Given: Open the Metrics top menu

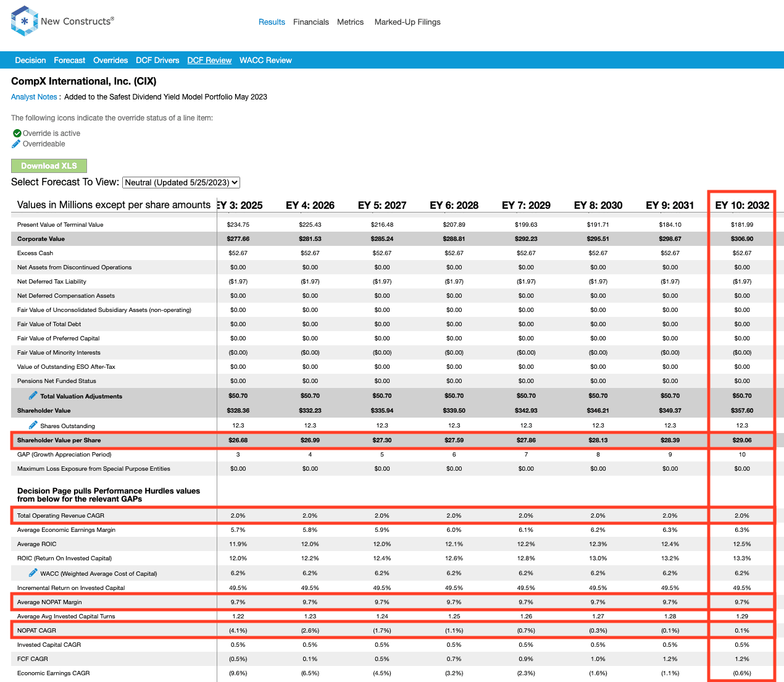Looking at the screenshot, I should pos(351,22).
